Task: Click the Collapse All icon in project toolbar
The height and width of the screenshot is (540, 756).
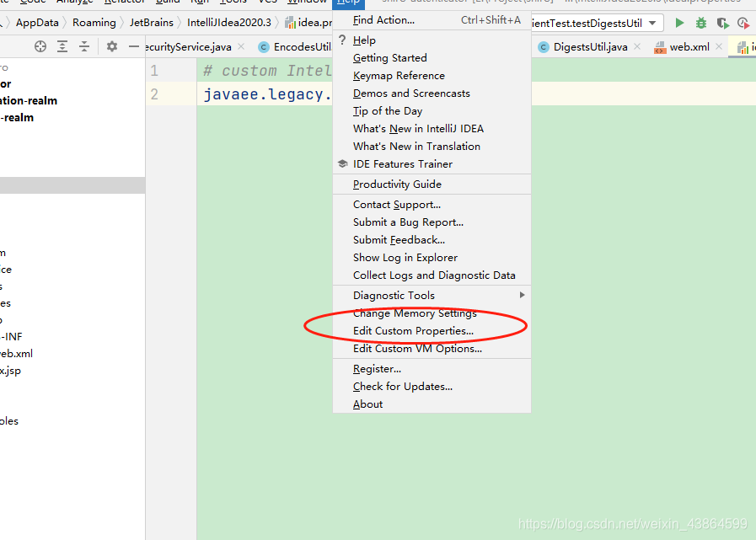Action: click(84, 46)
